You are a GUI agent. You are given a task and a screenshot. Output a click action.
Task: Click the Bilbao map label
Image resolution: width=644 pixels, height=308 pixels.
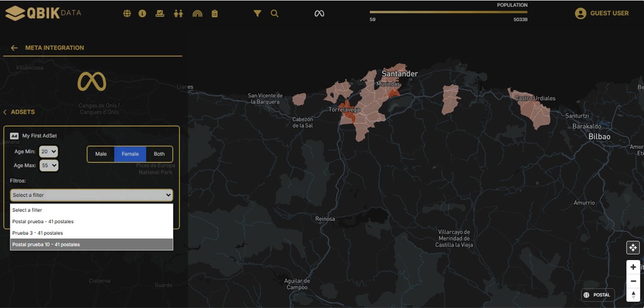pos(599,137)
